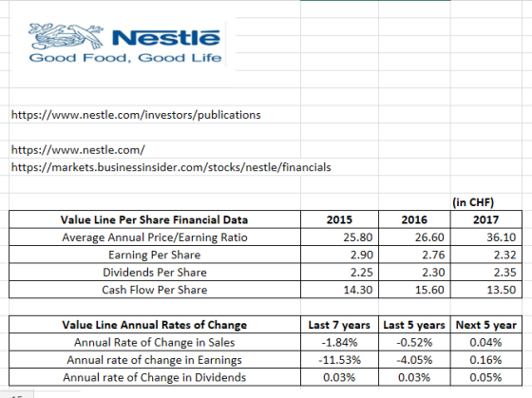Click the 2016 column header cell
Image resolution: width=532 pixels, height=398 pixels.
[414, 219]
